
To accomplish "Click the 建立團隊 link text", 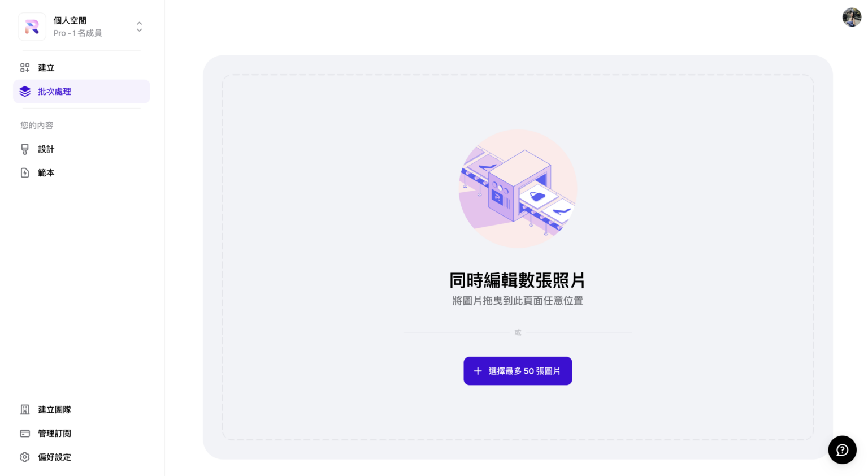I will 55,410.
